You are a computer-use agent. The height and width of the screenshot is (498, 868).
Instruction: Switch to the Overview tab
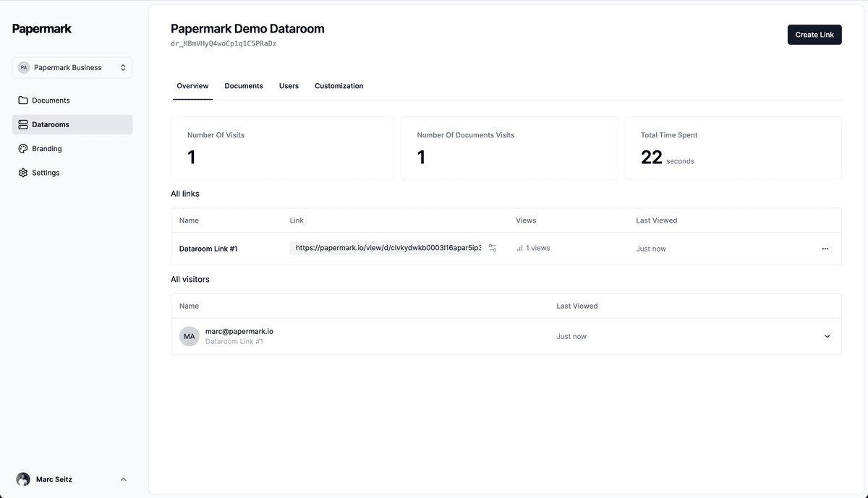192,86
